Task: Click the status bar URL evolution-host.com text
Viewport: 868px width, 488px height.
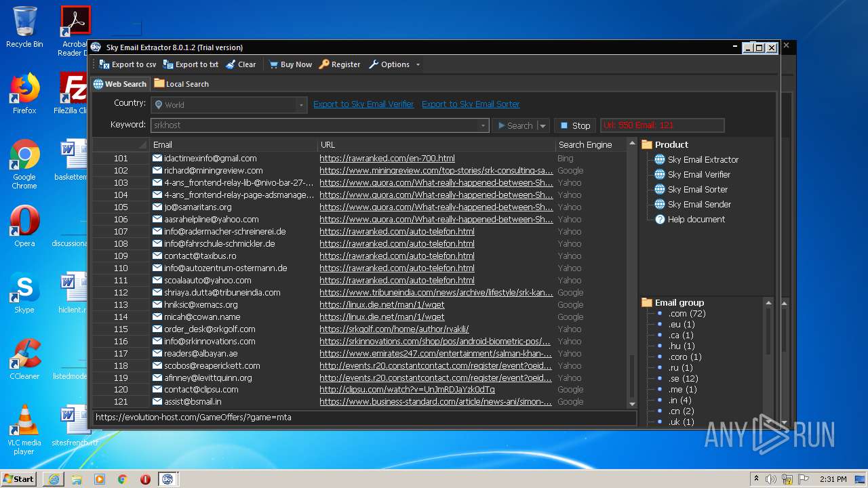Action: pos(193,418)
